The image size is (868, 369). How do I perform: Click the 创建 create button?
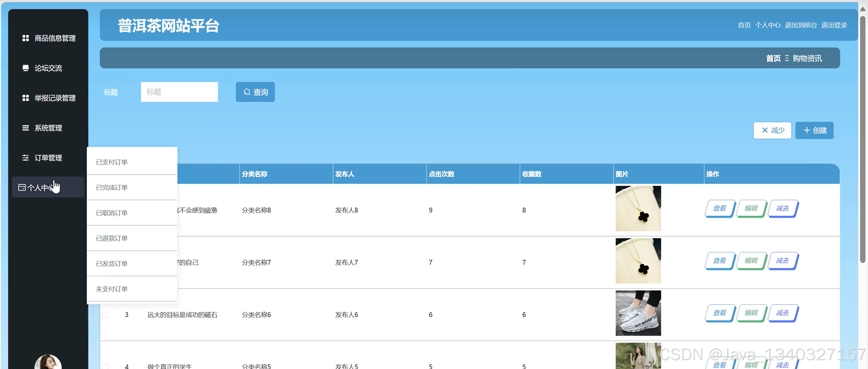pyautogui.click(x=815, y=130)
